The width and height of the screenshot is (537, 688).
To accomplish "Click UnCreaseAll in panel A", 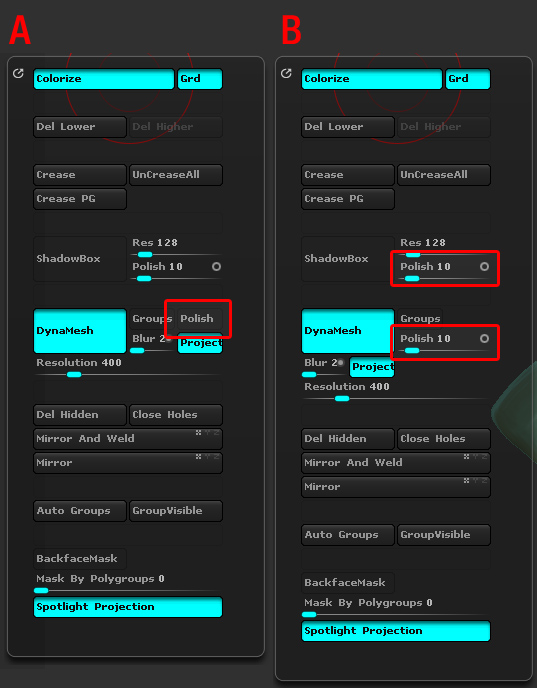I will coord(176,175).
